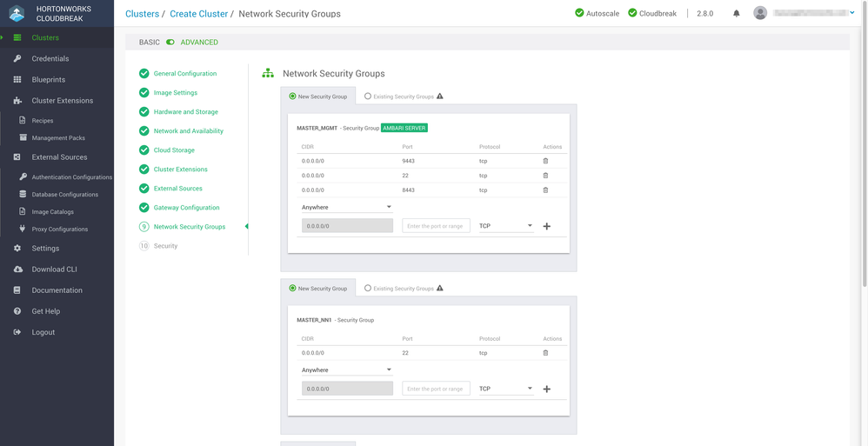Image resolution: width=868 pixels, height=446 pixels.
Task: Go to Network and Availability step
Action: [188, 131]
